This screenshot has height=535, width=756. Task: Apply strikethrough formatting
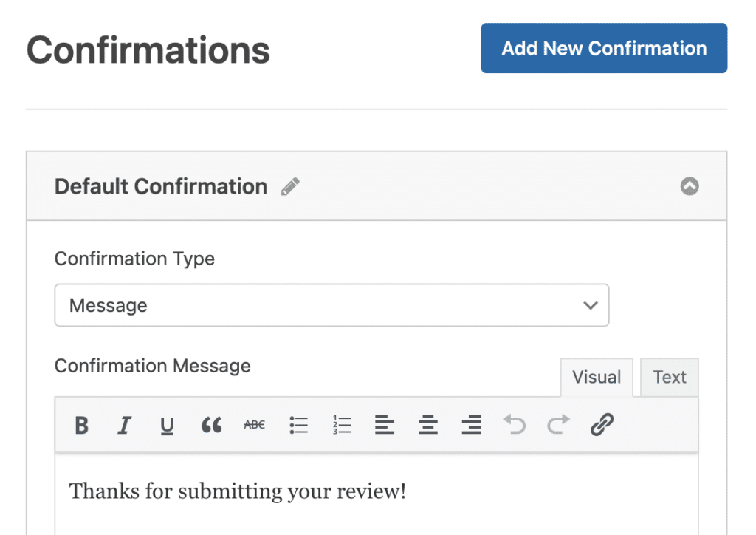[x=253, y=425]
